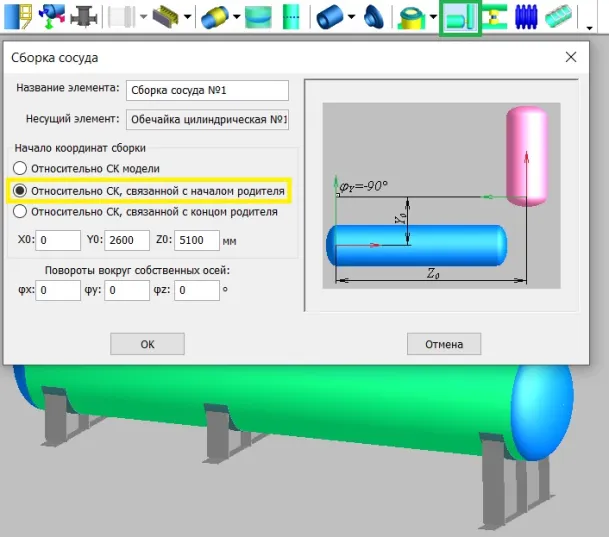Click the 'Название элемента' text field
The image size is (609, 537).
pos(207,90)
